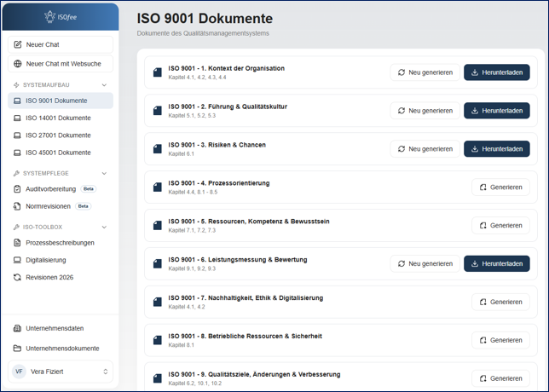Go to ISO 27001 Dokumente
Viewport: 549px width, 392px height.
pyautogui.click(x=61, y=135)
